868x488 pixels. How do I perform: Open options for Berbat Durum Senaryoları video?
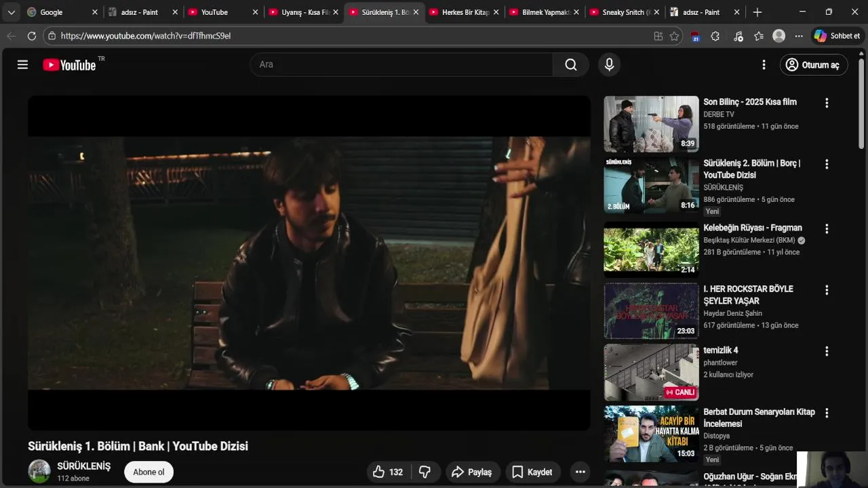[x=826, y=413]
